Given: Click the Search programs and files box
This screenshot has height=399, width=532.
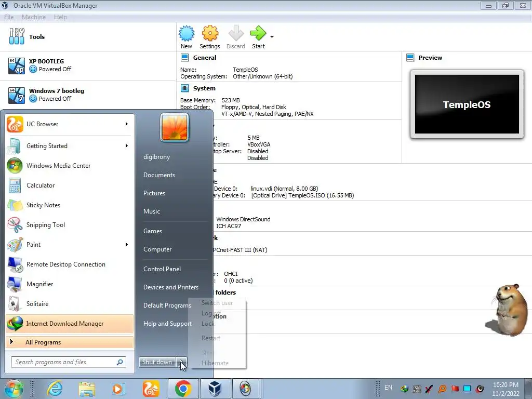Looking at the screenshot, I should coord(69,362).
